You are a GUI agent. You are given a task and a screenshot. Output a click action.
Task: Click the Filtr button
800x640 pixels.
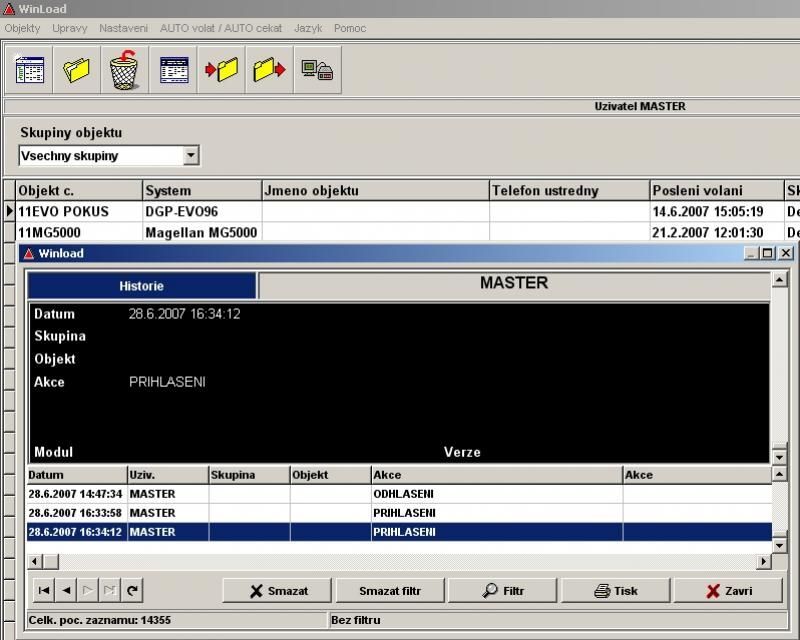point(503,591)
